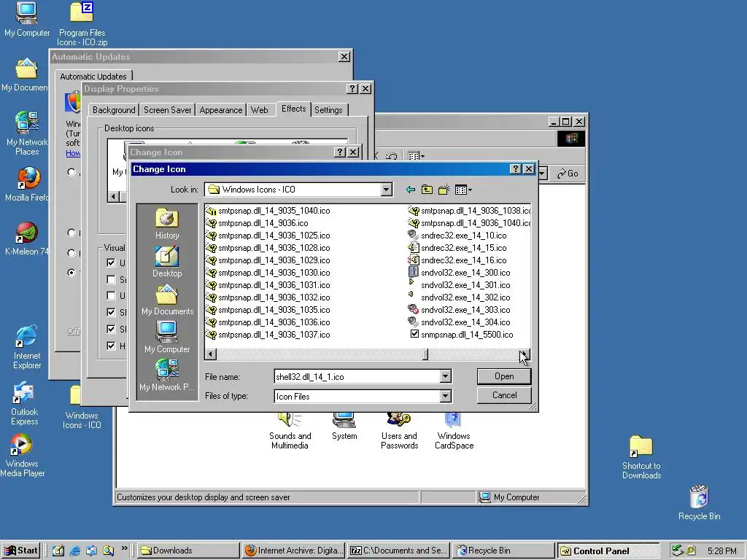The height and width of the screenshot is (560, 747).
Task: Open Shortcut to Downloads on desktop
Action: pyautogui.click(x=641, y=457)
